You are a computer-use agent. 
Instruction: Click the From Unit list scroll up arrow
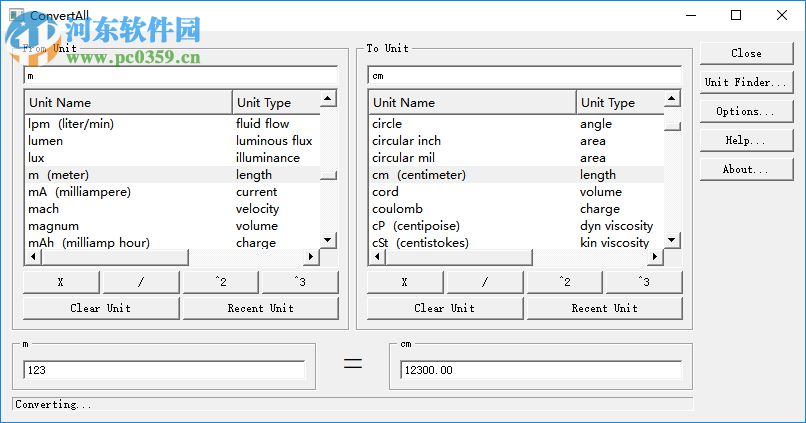[x=328, y=98]
